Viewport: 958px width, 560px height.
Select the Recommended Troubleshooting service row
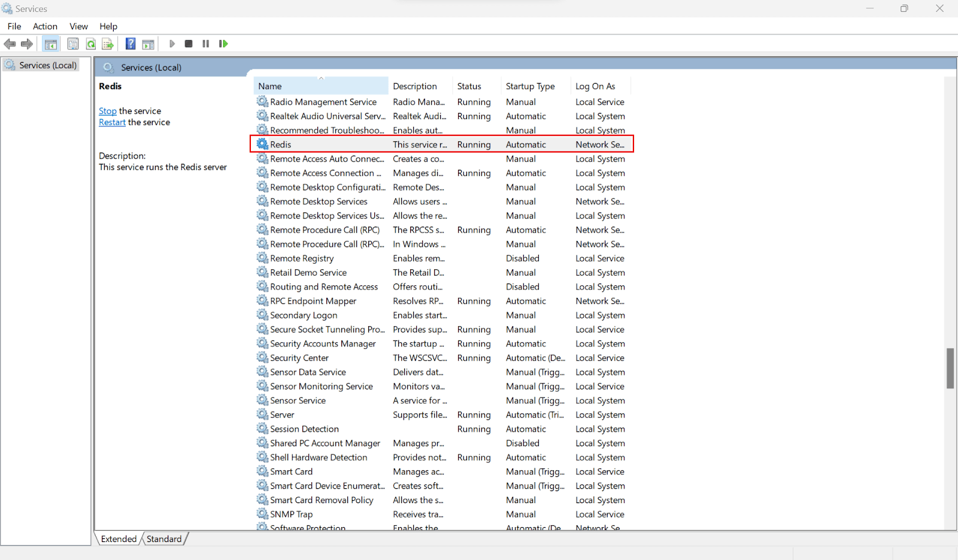click(443, 130)
